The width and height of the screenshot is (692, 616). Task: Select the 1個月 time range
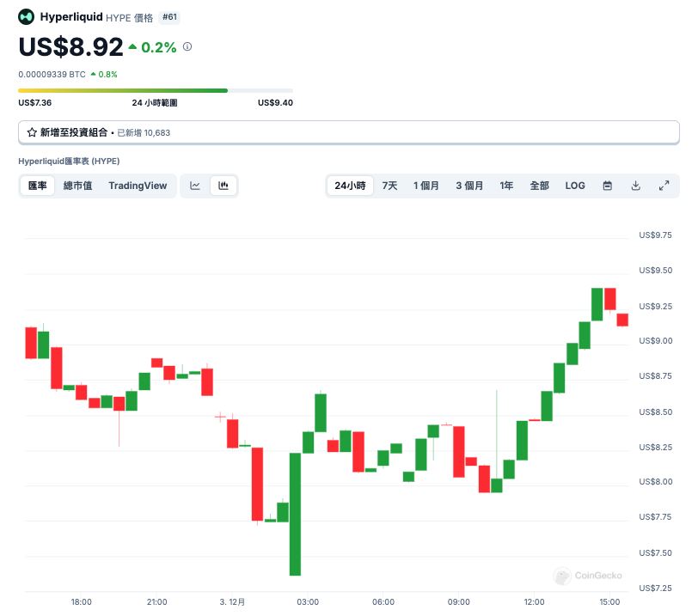pos(426,186)
